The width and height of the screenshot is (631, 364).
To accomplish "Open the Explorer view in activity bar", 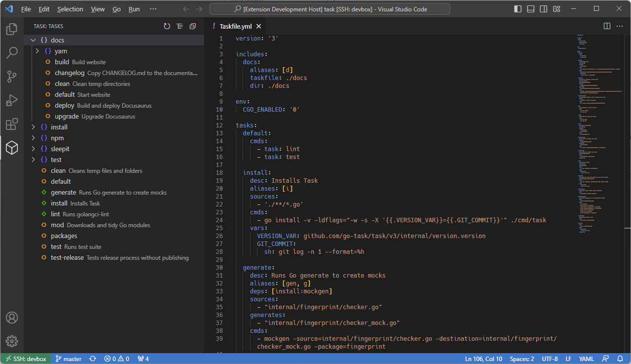I will tap(12, 29).
